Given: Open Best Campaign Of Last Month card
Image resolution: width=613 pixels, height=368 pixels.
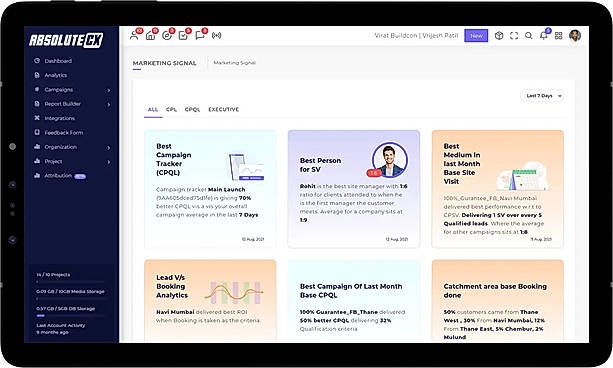Looking at the screenshot, I should (x=354, y=301).
